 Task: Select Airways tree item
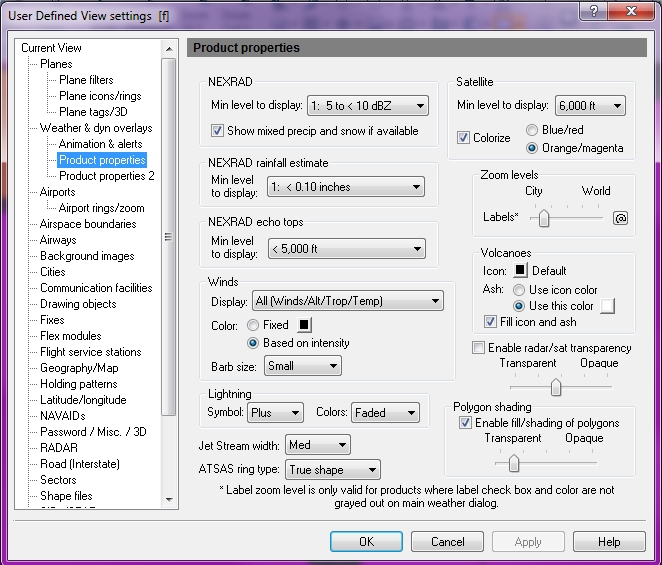coord(58,240)
